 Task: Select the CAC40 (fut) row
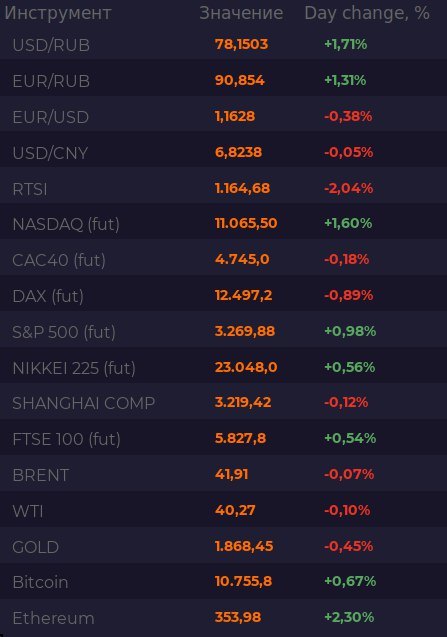pyautogui.click(x=224, y=259)
